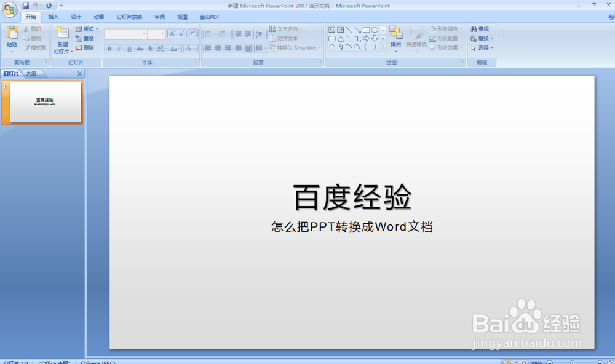
Task: Toggle justify text alignment
Action: click(x=238, y=48)
